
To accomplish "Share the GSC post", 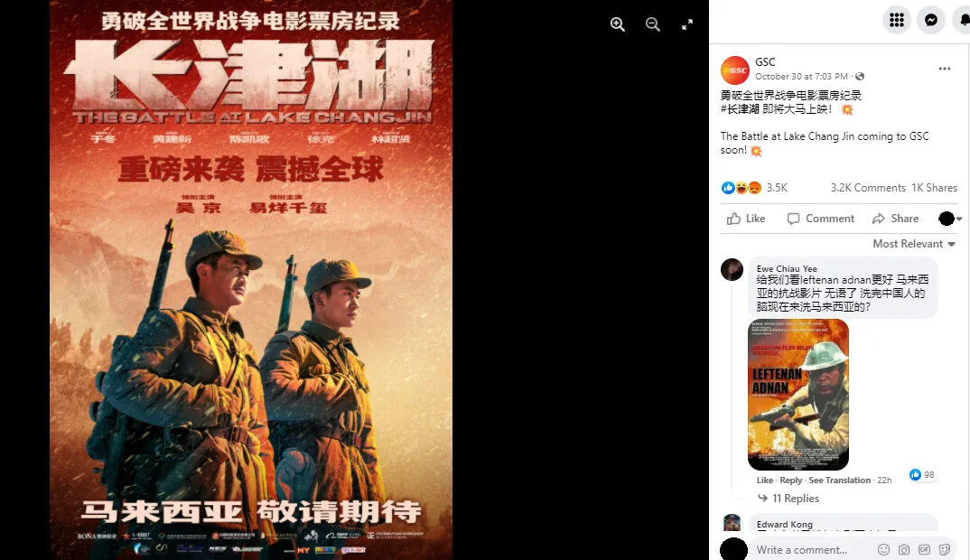I will click(x=895, y=219).
